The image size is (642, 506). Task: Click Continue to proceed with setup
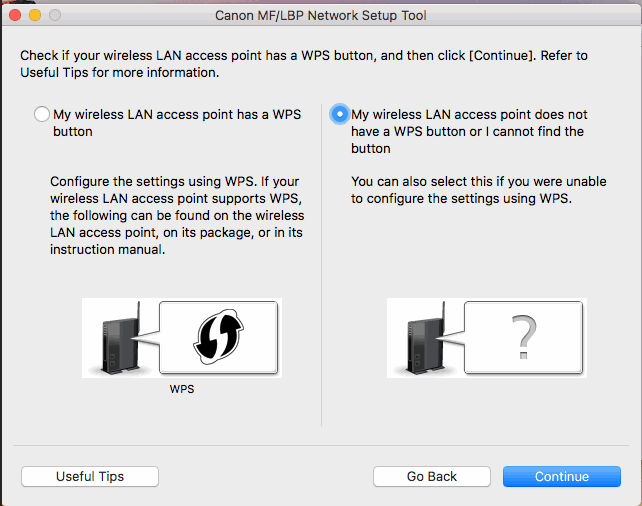(x=561, y=477)
